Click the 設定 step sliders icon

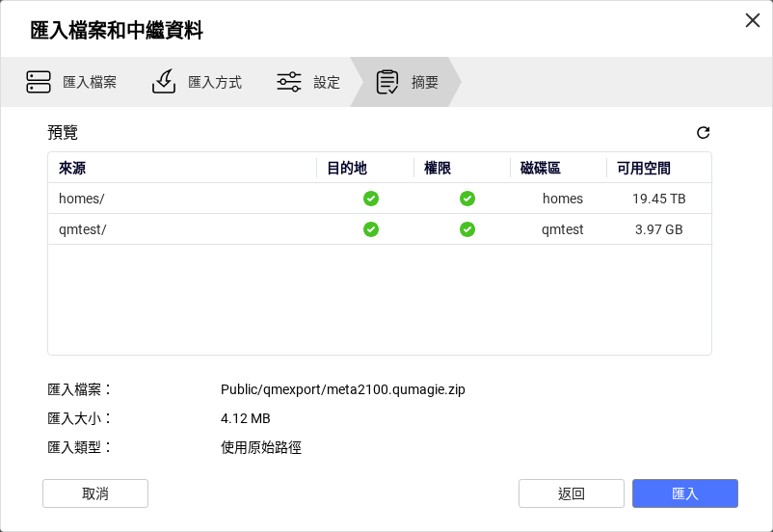(x=289, y=82)
